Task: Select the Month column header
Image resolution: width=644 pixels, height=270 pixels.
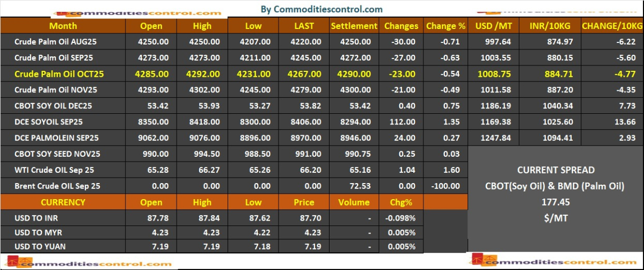Action: pos(63,26)
